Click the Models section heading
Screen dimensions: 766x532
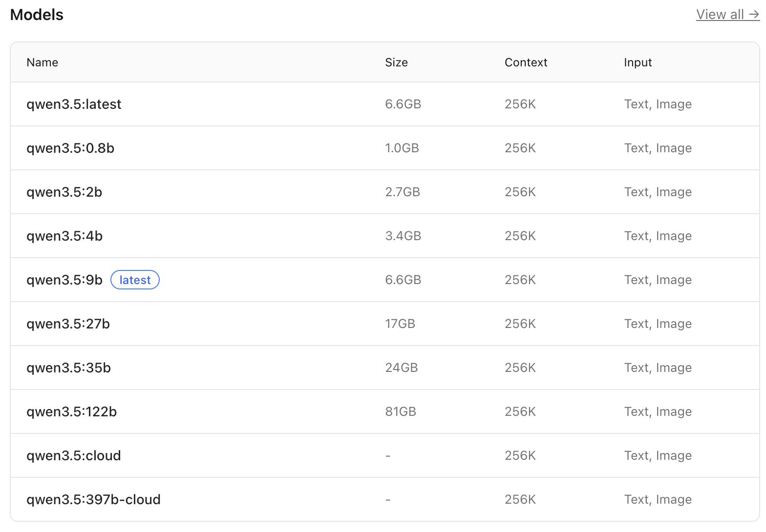tap(37, 15)
